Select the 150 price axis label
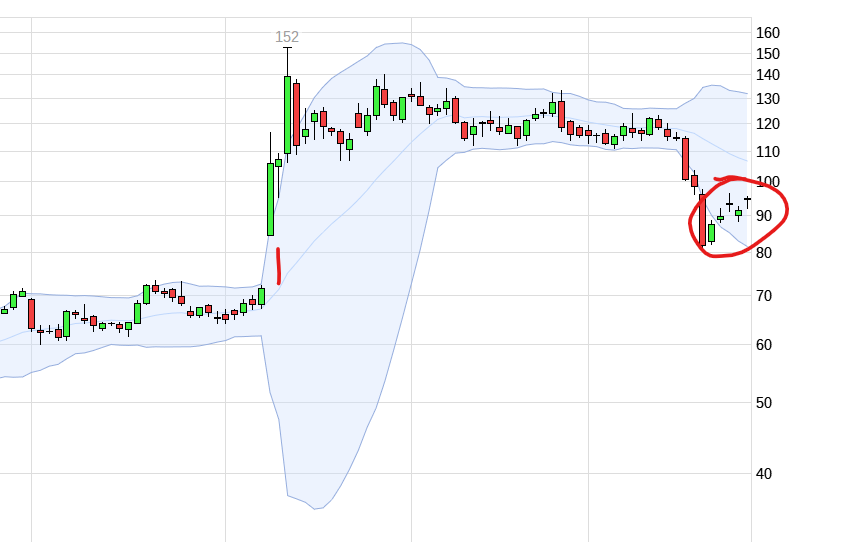This screenshot has height=542, width=845. [768, 54]
